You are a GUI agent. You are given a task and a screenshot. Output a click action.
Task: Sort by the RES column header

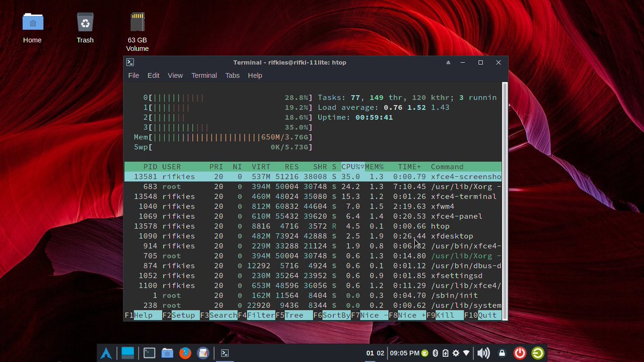pyautogui.click(x=292, y=167)
